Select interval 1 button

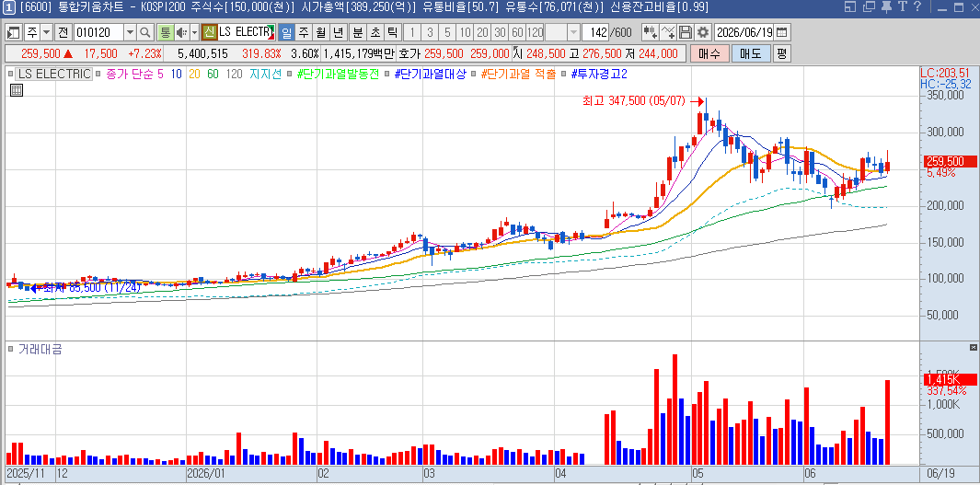coord(413,32)
